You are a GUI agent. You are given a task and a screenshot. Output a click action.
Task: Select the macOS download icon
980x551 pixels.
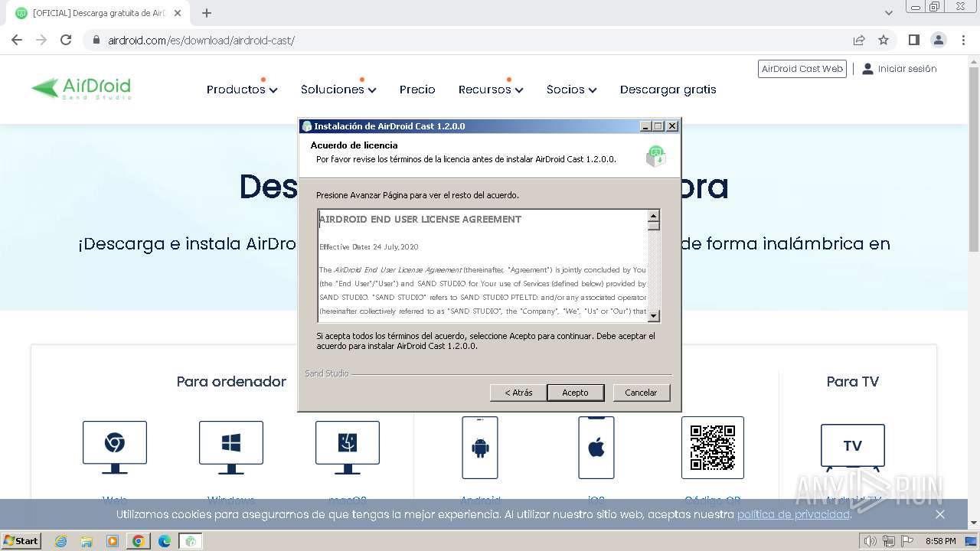pos(348,448)
